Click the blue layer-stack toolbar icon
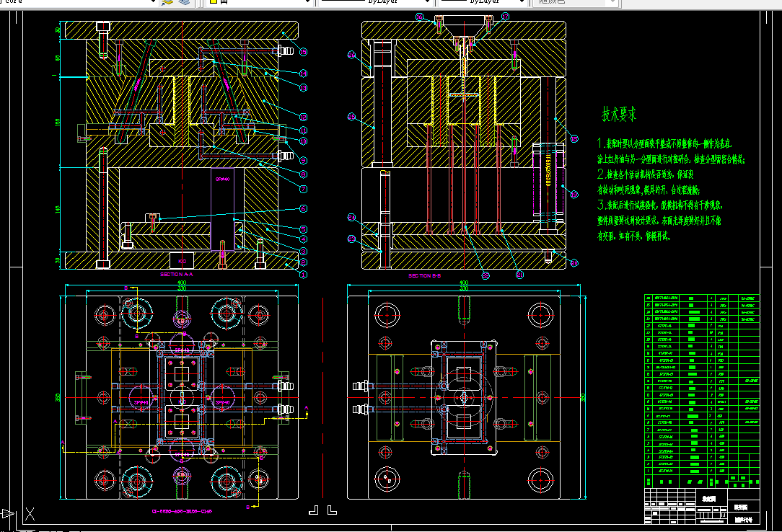The height and width of the screenshot is (532, 782). [184, 2]
